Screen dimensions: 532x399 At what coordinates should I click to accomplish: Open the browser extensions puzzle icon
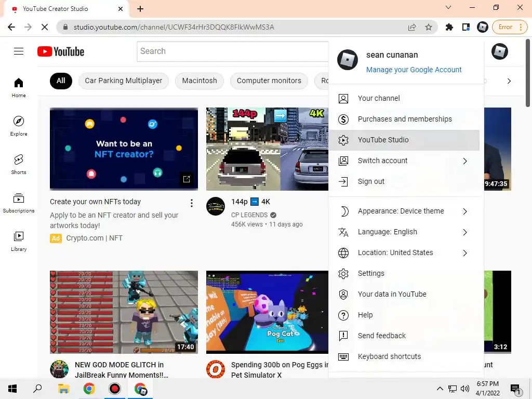(449, 27)
